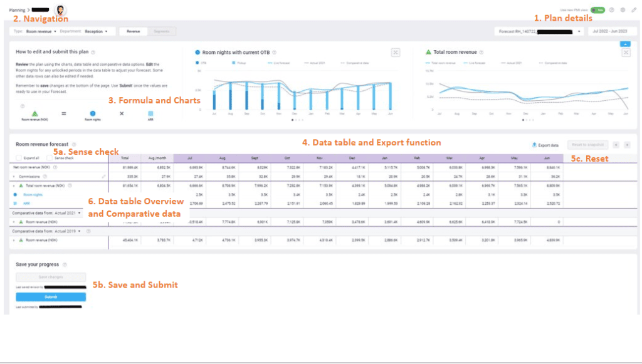
Task: Click the user avatar next to Planning breadcrumb
Action: [x=61, y=10]
